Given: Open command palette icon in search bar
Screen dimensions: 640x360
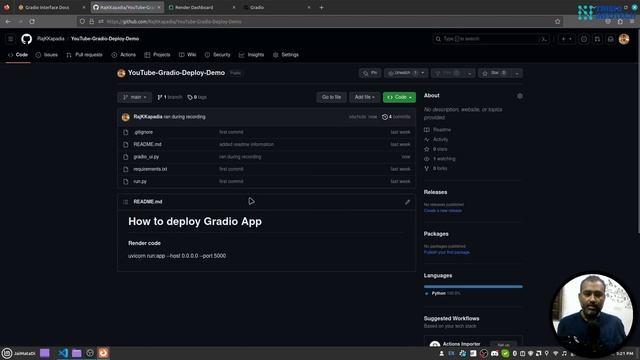Looking at the screenshot, I should [x=544, y=39].
